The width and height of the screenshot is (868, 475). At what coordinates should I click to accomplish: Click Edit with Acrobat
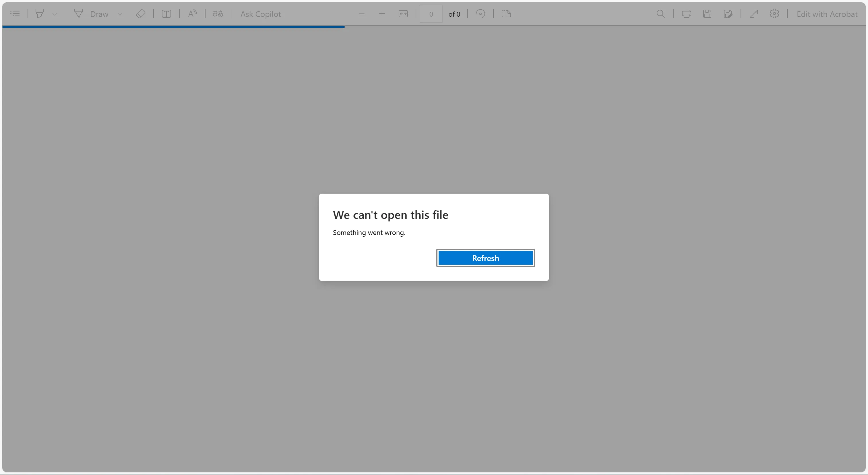point(827,14)
